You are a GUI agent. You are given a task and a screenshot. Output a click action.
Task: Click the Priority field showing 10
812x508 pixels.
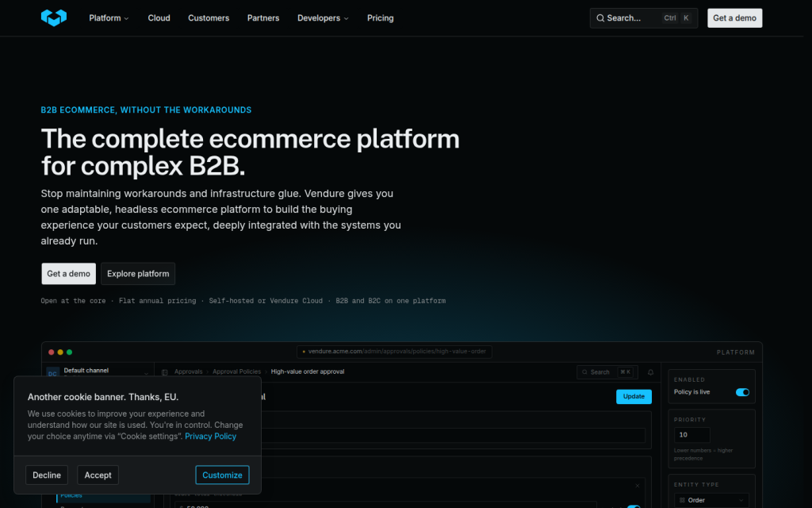[691, 435]
